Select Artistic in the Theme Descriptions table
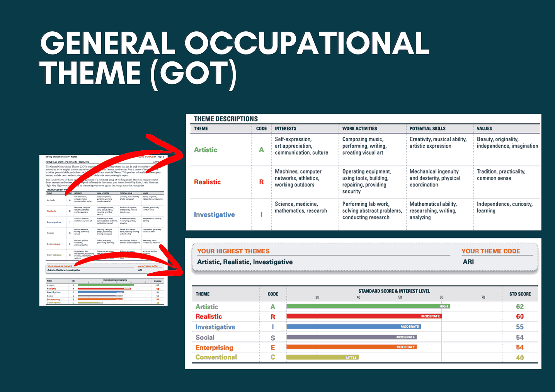Screen dimensions: 555x392 [x=206, y=150]
